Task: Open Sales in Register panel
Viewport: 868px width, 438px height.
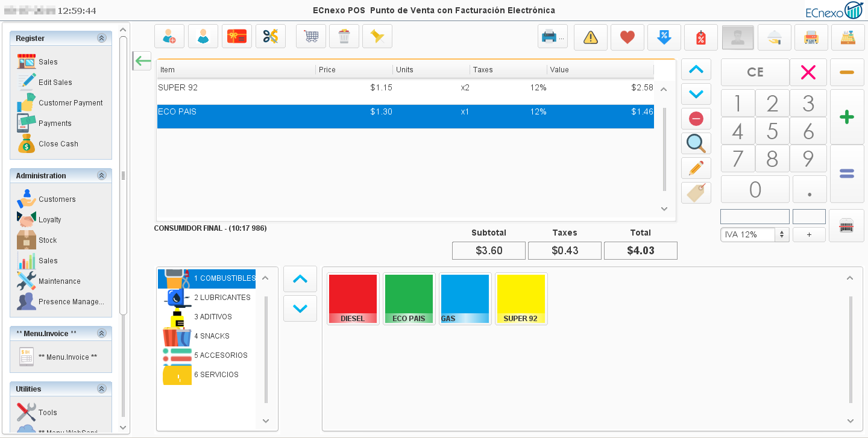Action: pos(37,61)
